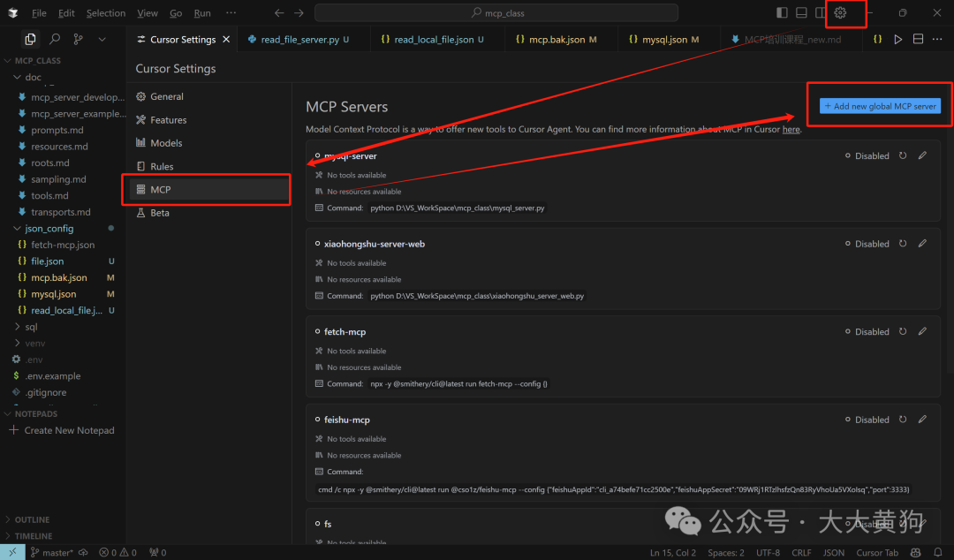Open the Go menu
The image size is (954, 560).
[176, 12]
